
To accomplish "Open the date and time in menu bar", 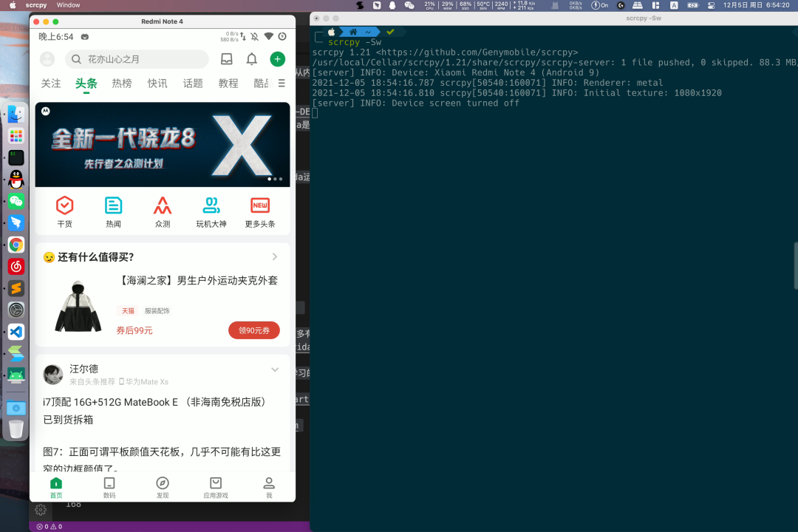I will (757, 5).
